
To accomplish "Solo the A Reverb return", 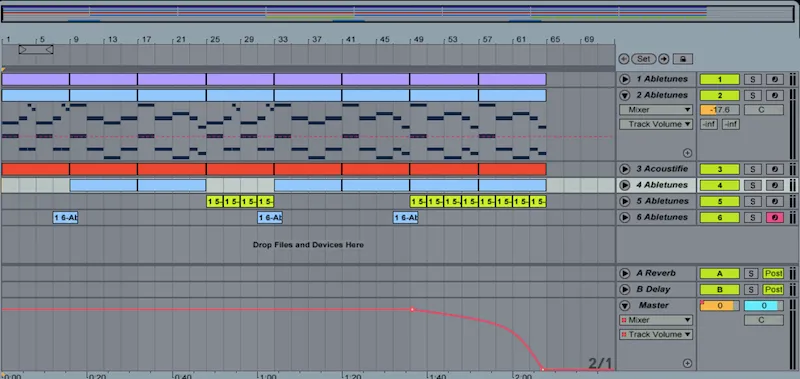I will pyautogui.click(x=751, y=274).
